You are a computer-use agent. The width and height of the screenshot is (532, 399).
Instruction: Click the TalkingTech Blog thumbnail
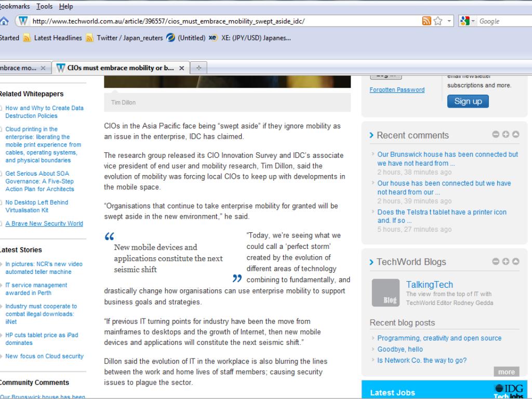coord(386,293)
